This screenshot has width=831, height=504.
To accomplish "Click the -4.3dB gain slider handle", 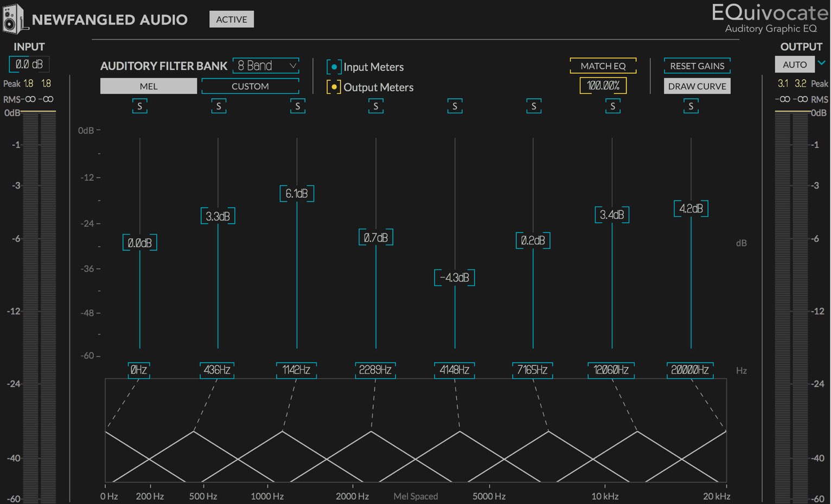I will tap(455, 277).
